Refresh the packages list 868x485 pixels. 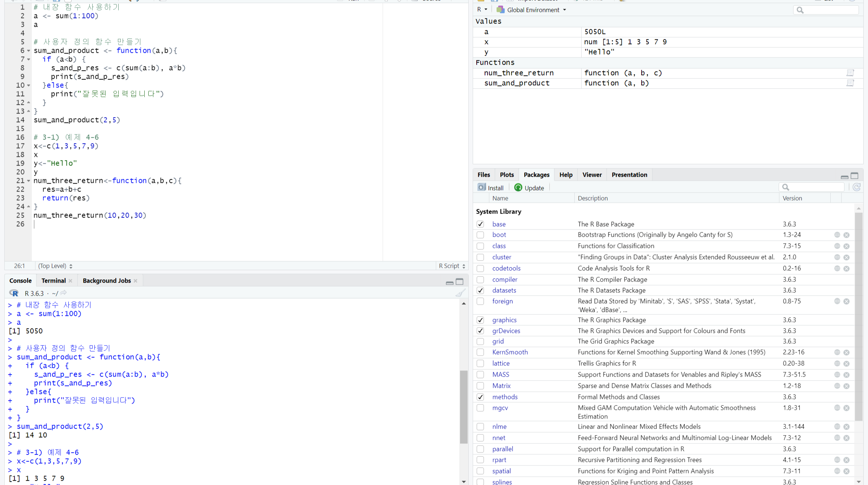[856, 187]
